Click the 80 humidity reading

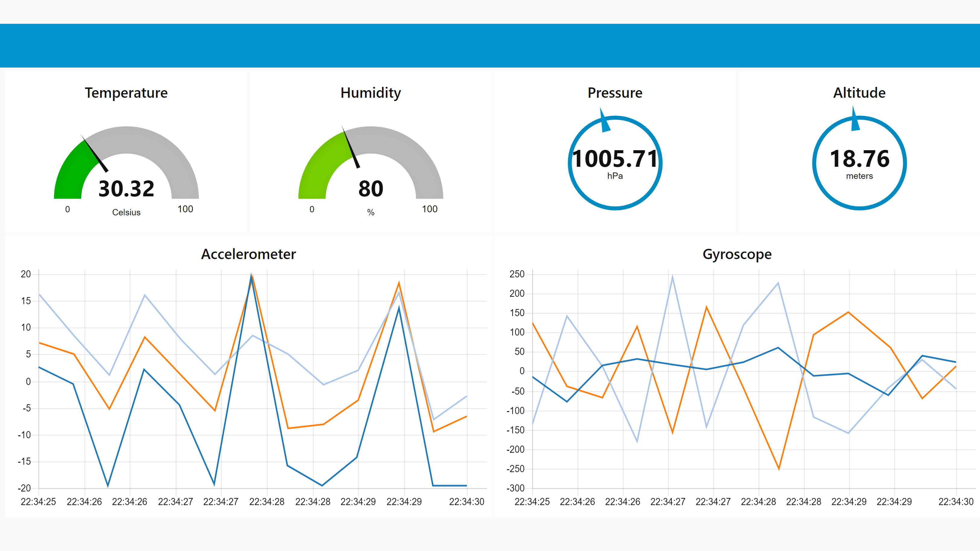[x=371, y=188]
